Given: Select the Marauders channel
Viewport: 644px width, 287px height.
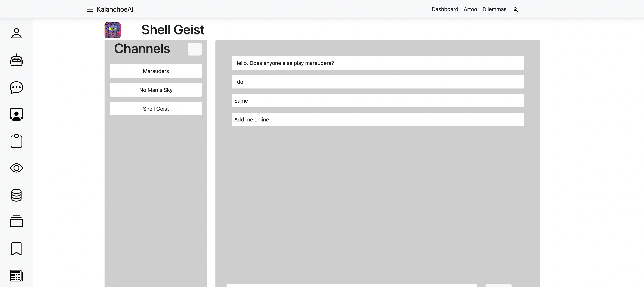Looking at the screenshot, I should click(x=156, y=71).
